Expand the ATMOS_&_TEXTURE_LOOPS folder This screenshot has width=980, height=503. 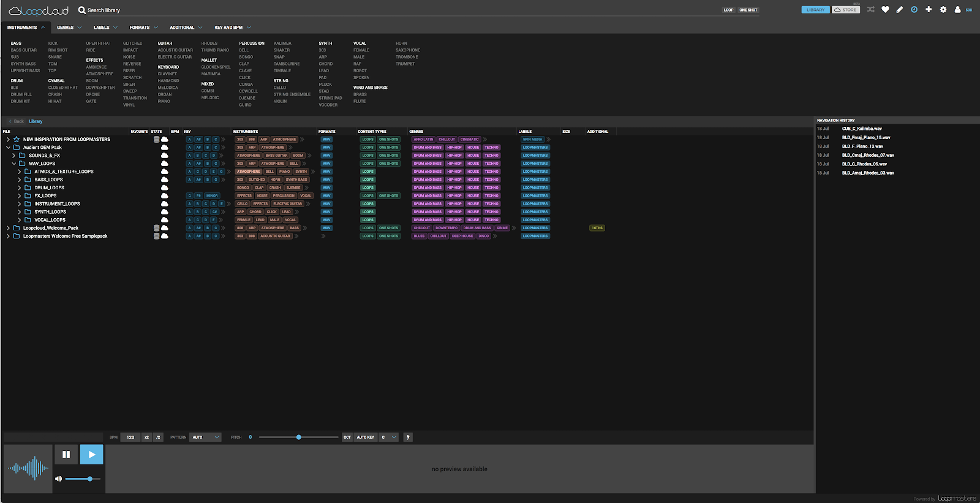[x=19, y=172]
